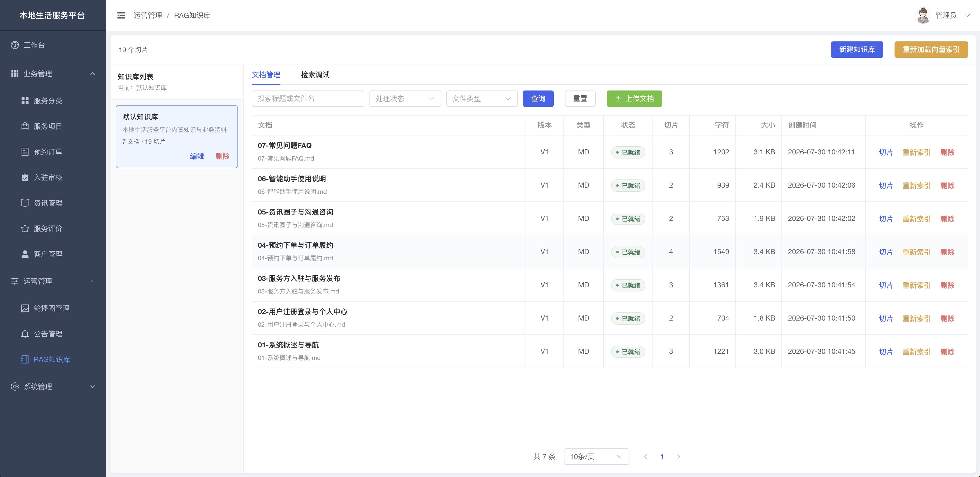Click the 重置 reset button
Screen dimensions: 980x477
pyautogui.click(x=580, y=98)
